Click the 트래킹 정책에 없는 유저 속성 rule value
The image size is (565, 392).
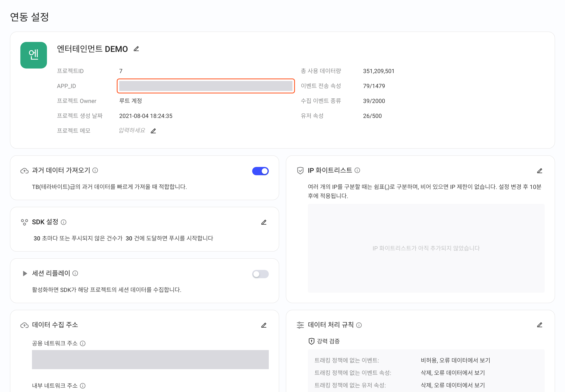453,385
